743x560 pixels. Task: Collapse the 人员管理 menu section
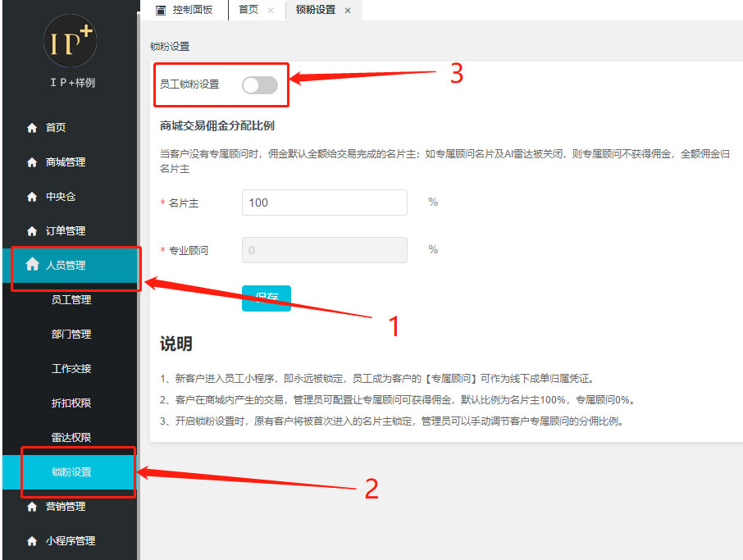(71, 266)
